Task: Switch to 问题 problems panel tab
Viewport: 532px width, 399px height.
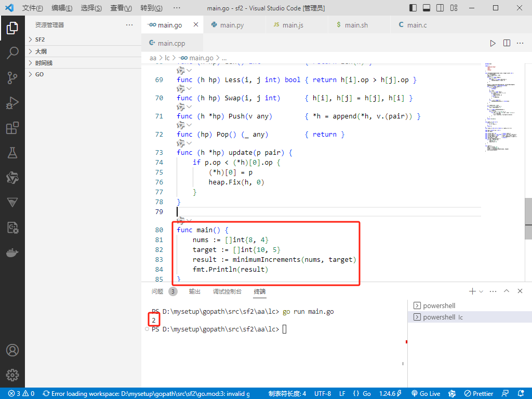Action: [x=157, y=291]
